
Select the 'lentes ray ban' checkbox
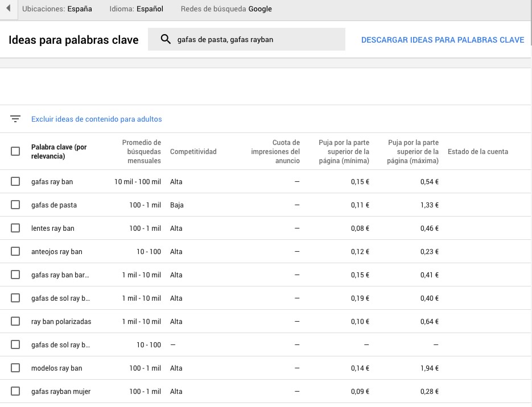15,228
